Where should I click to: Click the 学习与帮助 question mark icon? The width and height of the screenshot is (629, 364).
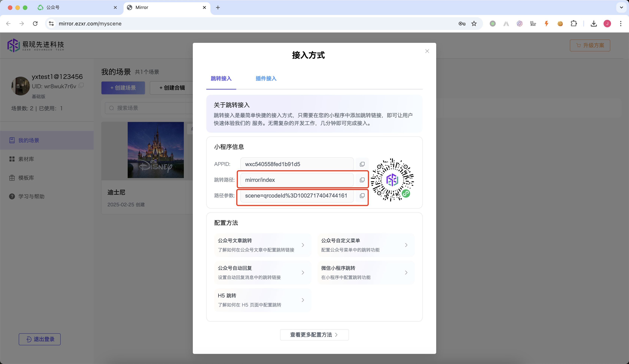coord(12,196)
